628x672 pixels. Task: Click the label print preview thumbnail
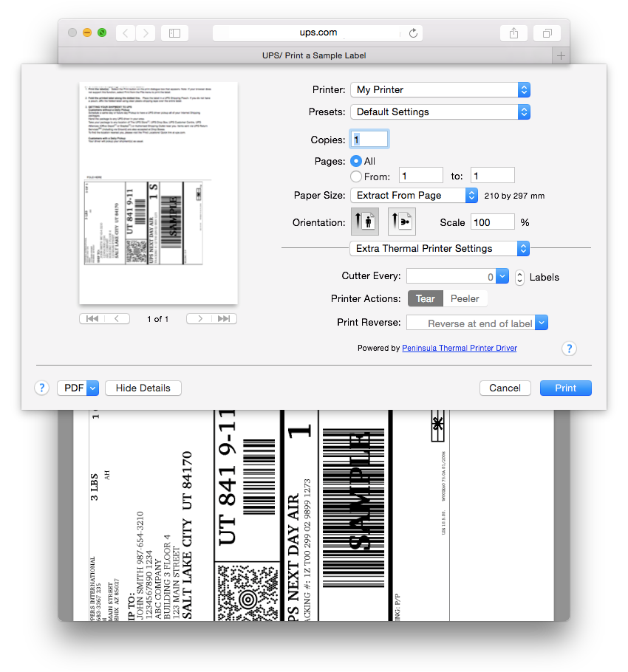tap(158, 193)
